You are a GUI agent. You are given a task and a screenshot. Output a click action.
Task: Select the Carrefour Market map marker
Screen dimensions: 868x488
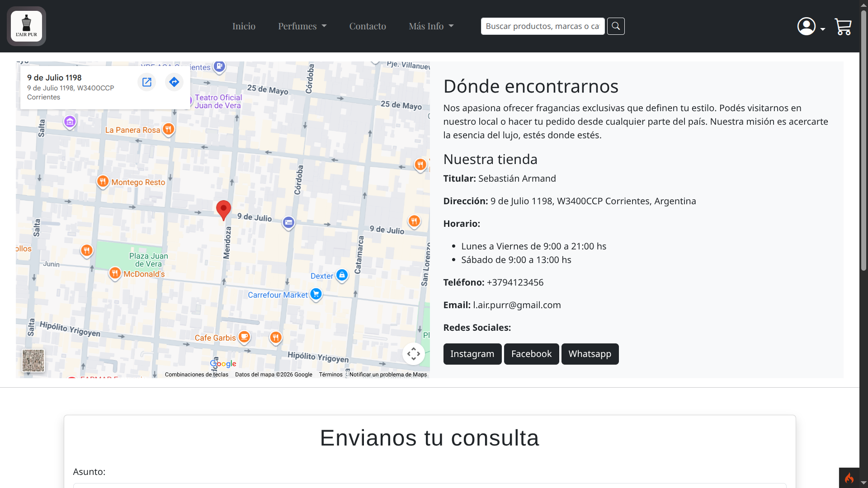click(x=316, y=295)
